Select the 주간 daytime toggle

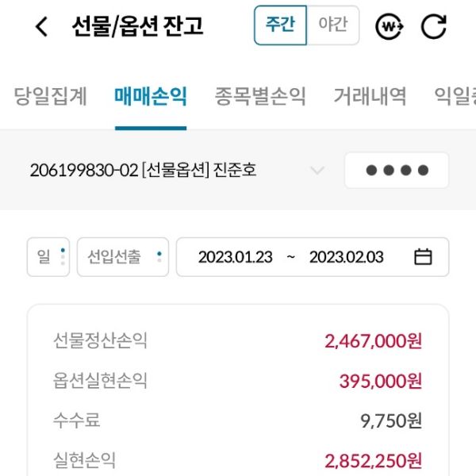tap(280, 25)
